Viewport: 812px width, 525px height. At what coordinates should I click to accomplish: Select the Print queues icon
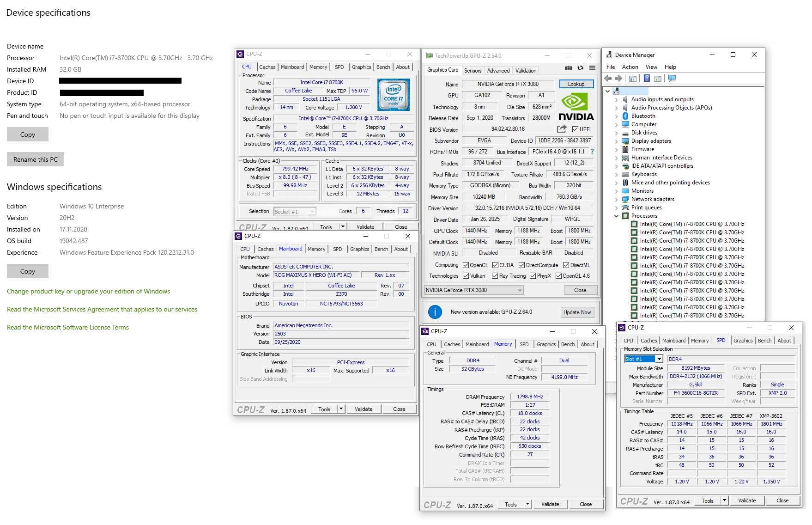[625, 208]
